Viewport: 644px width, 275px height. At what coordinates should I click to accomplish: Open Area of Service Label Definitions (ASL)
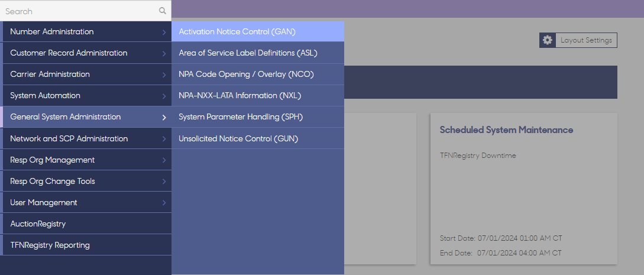click(258, 53)
